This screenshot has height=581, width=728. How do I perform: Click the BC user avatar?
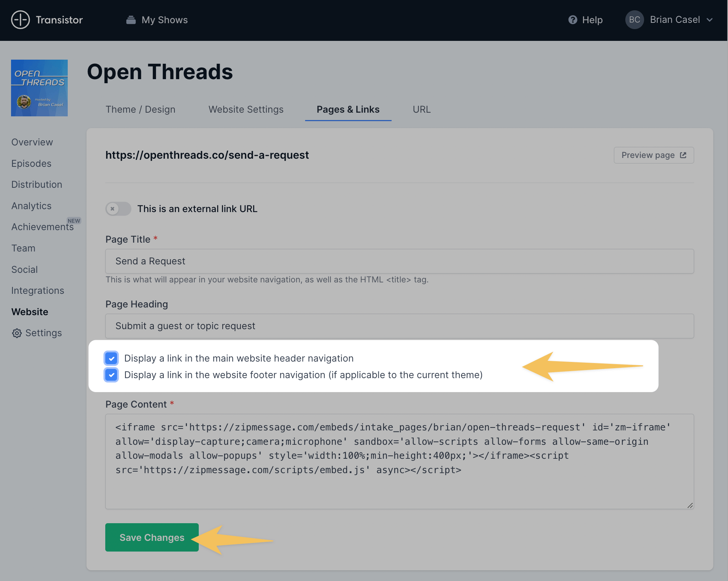(x=634, y=20)
